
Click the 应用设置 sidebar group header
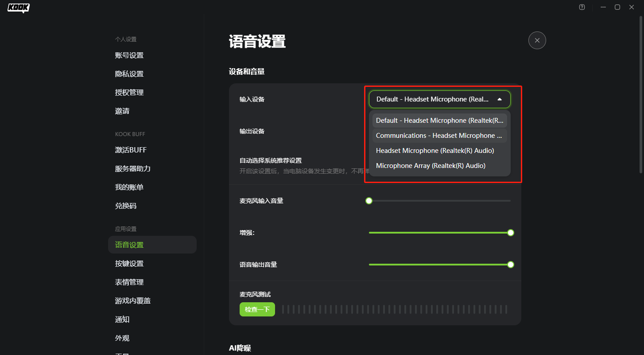coord(126,229)
